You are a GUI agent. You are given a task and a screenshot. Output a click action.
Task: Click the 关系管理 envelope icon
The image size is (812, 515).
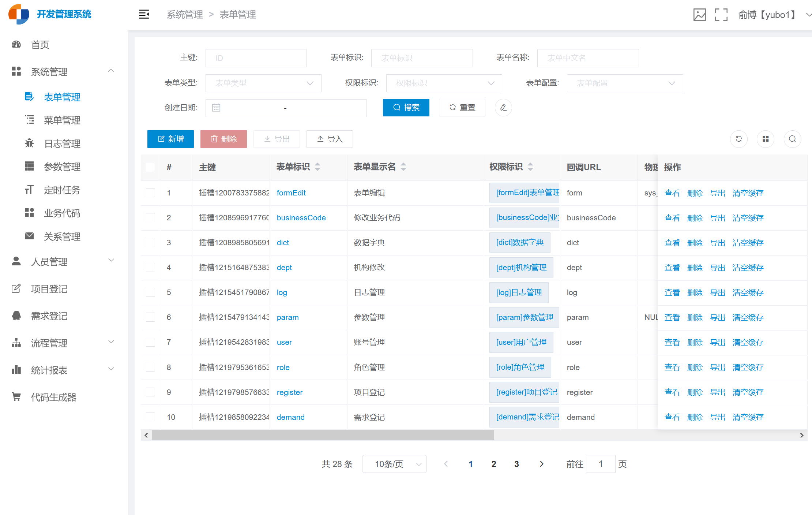[29, 236]
